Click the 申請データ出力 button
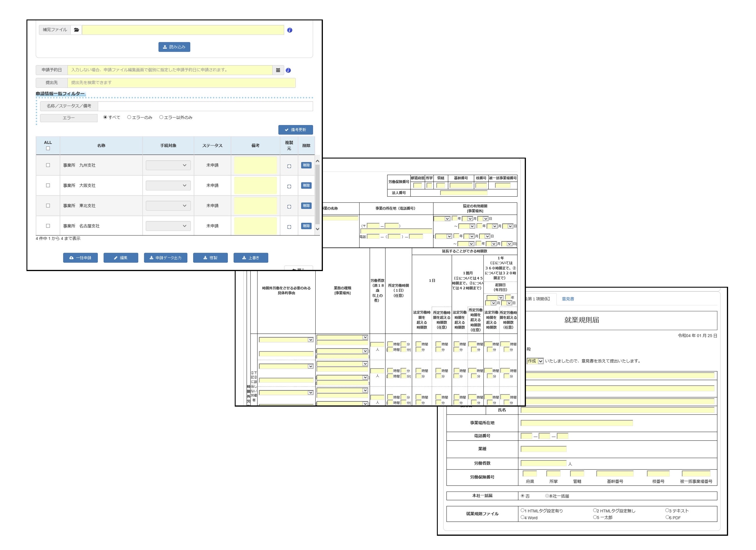This screenshot has height=550, width=756. click(x=165, y=258)
